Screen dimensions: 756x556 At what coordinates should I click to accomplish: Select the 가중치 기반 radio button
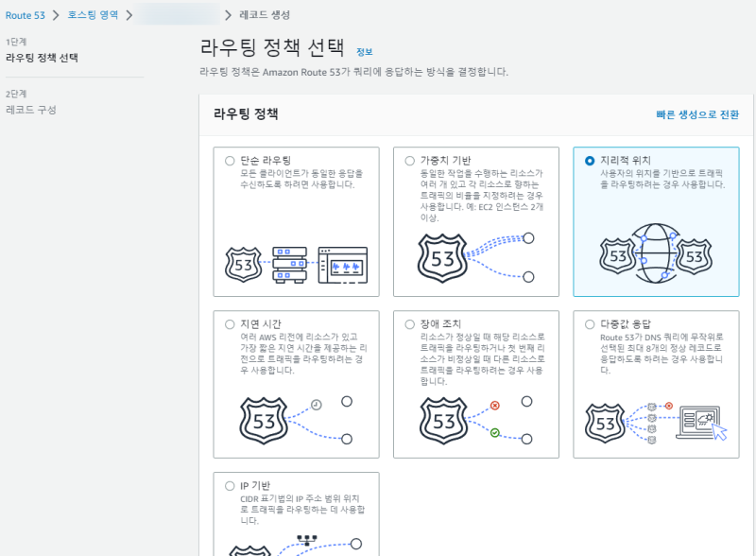pos(410,161)
